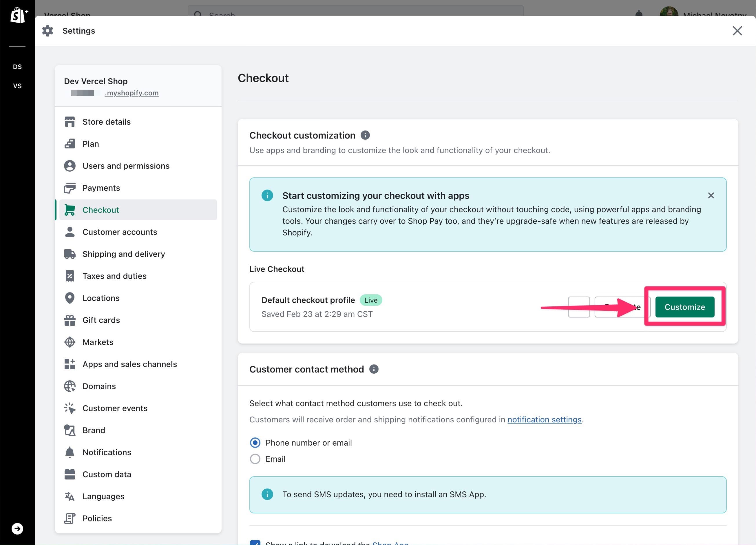
Task: Toggle the Shop App download link checkbox
Action: pyautogui.click(x=255, y=542)
